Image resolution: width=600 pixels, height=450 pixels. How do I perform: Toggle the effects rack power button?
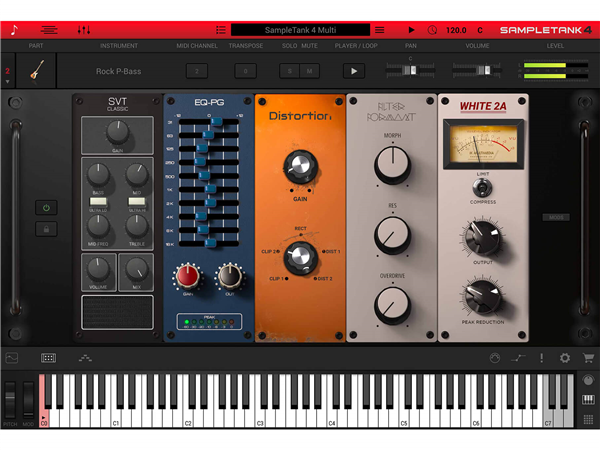point(44,208)
